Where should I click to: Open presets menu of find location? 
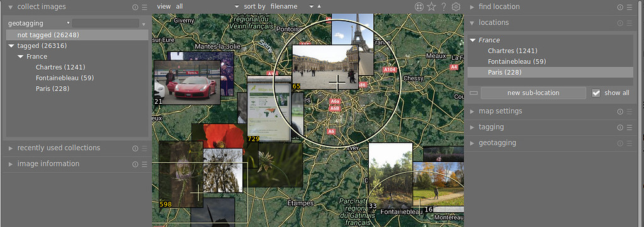[x=630, y=7]
